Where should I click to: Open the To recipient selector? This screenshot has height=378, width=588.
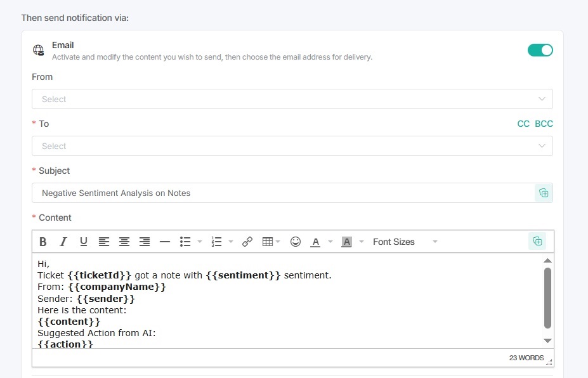(x=292, y=146)
